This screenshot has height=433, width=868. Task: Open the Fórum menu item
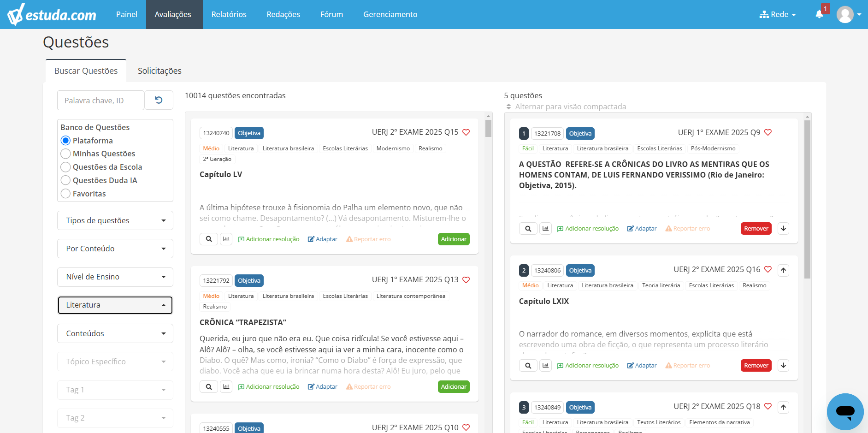[x=331, y=14]
